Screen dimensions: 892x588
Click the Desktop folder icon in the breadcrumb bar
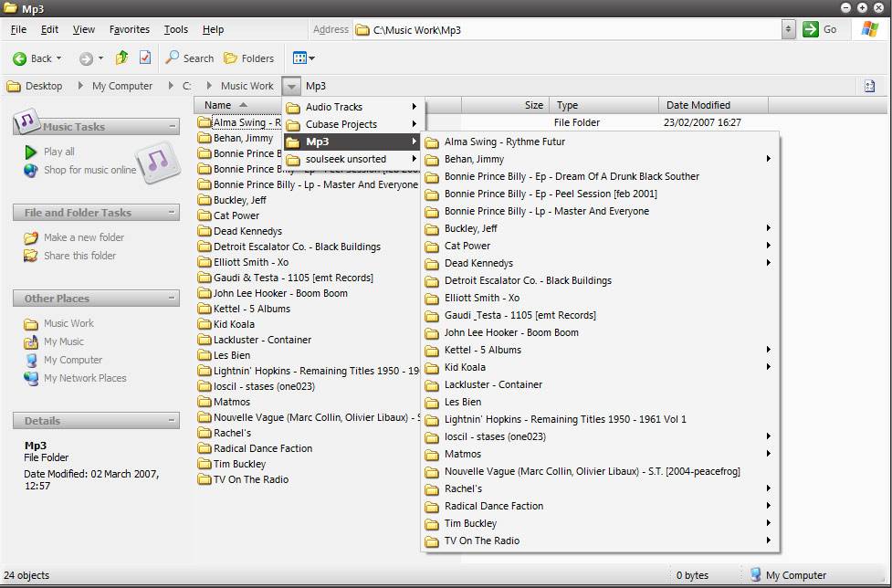[13, 87]
